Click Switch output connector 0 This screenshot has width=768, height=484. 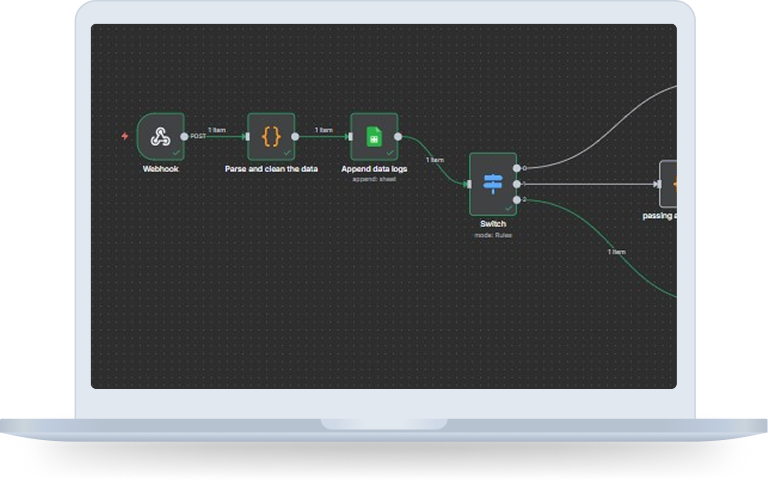pos(517,168)
